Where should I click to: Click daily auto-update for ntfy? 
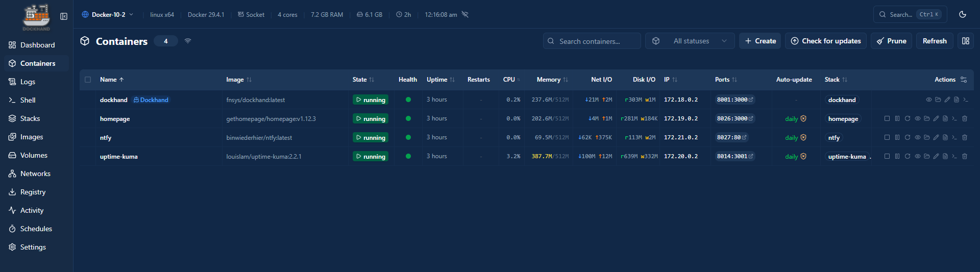[796, 137]
